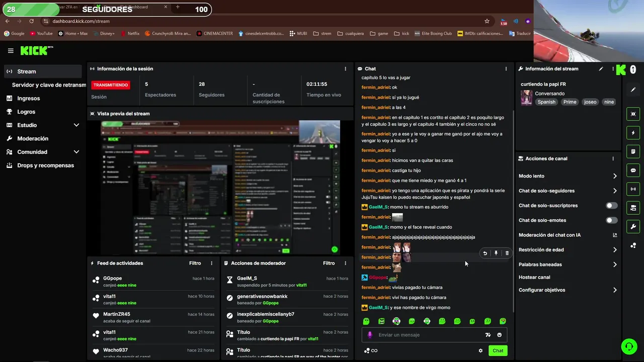The image size is (644, 362).
Task: Open Información del stream options menu
Action: pyautogui.click(x=613, y=69)
